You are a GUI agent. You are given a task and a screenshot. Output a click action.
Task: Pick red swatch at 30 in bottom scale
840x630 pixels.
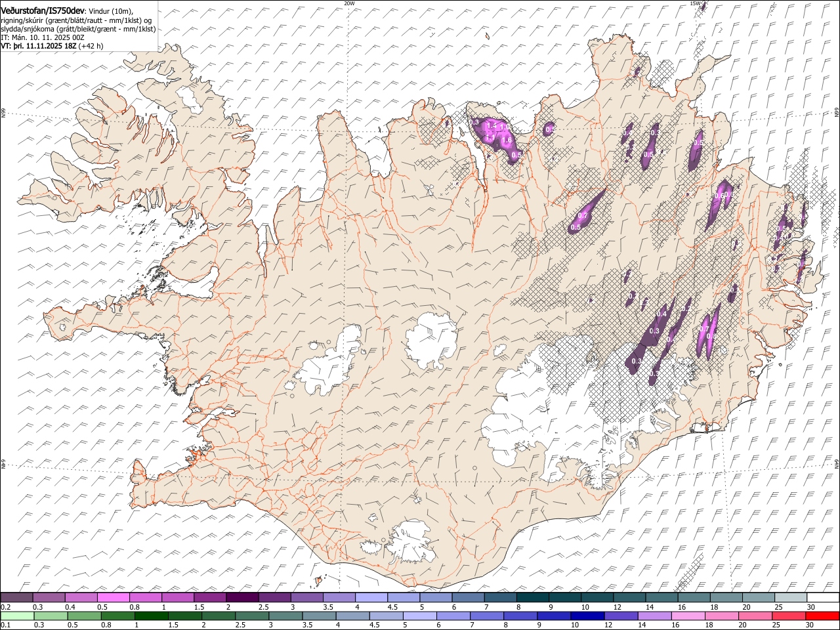coord(823,616)
